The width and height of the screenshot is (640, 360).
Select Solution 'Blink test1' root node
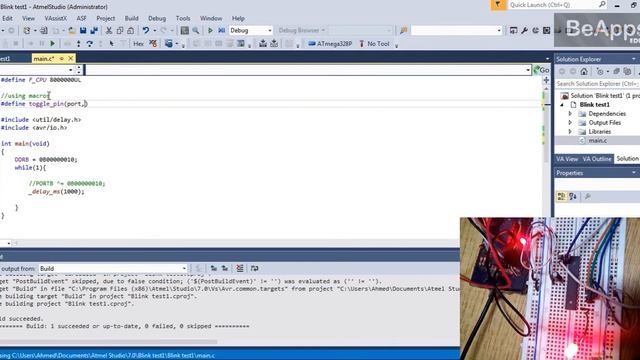coord(604,96)
